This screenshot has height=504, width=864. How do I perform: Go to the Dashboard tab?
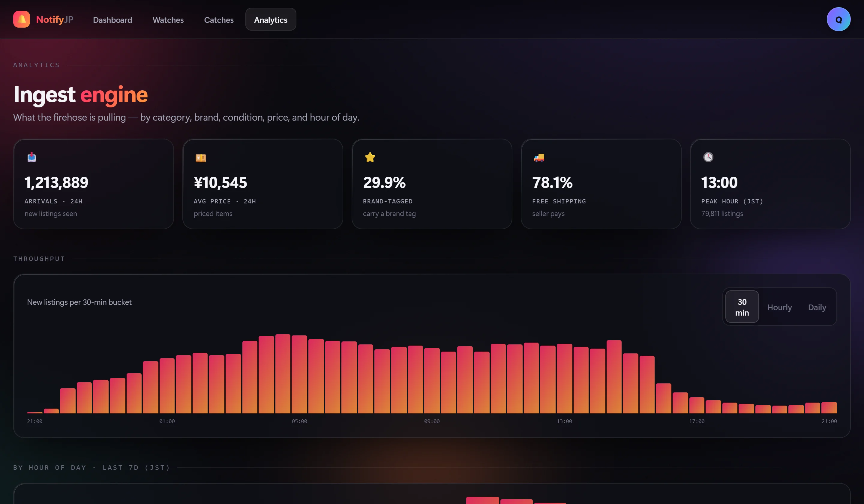(x=112, y=20)
